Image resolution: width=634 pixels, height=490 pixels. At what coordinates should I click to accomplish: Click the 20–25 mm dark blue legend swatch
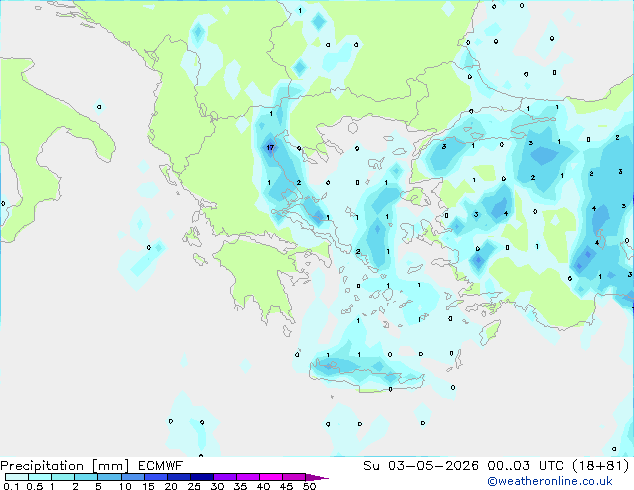click(178, 477)
